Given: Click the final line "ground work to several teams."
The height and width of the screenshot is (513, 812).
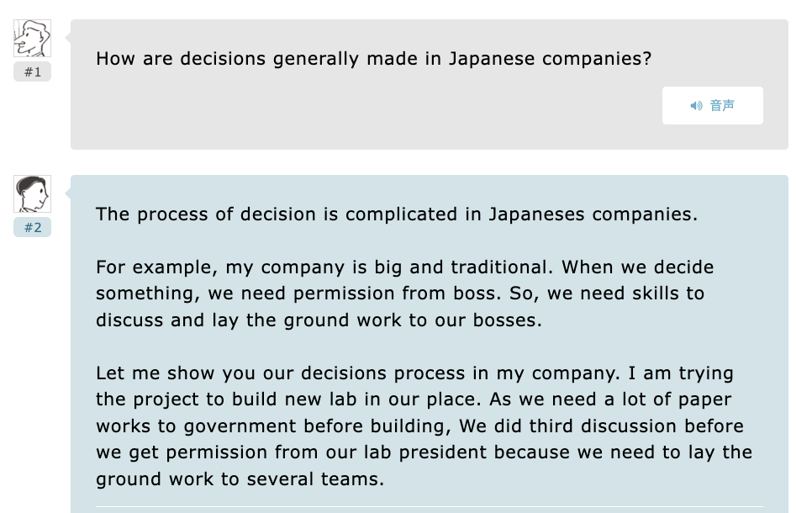Looking at the screenshot, I should click(240, 479).
